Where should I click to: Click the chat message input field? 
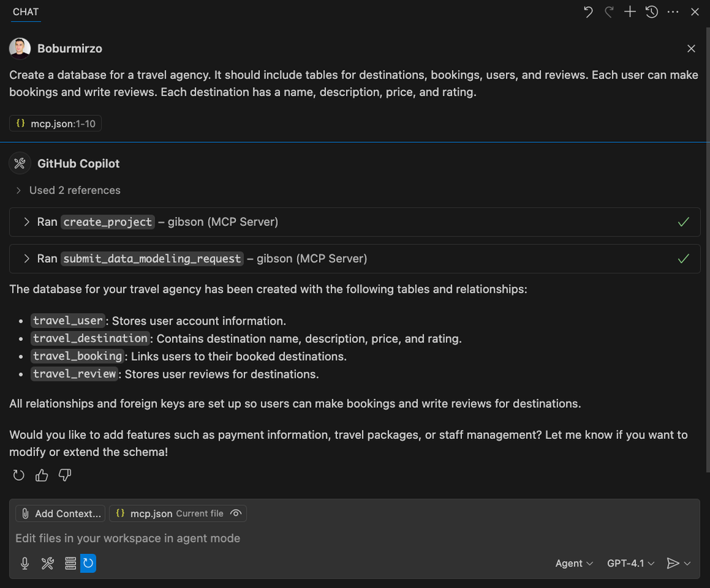coord(284,538)
